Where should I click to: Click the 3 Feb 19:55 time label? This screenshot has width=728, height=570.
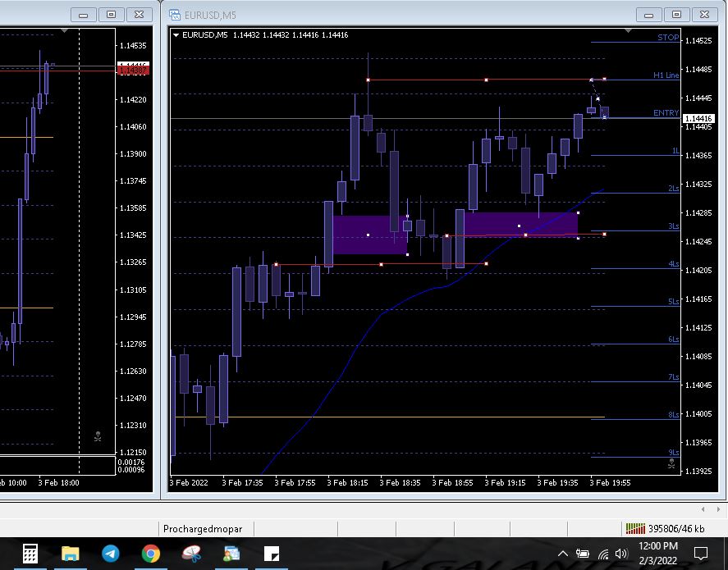[610, 482]
